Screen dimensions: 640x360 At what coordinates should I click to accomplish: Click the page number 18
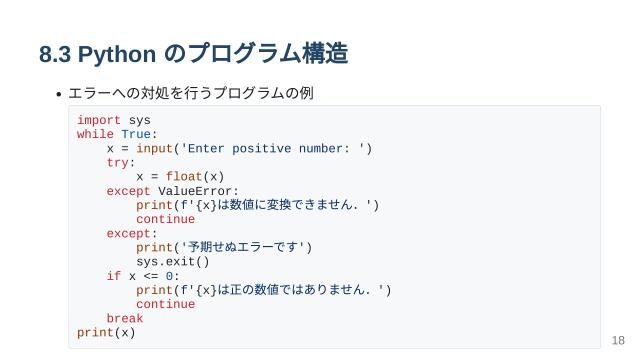(x=618, y=340)
